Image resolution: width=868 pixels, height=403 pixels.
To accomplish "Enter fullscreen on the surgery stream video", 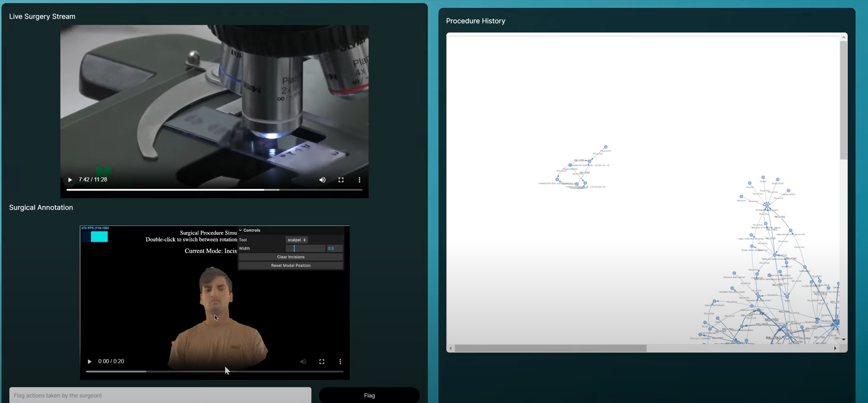I will pyautogui.click(x=341, y=180).
